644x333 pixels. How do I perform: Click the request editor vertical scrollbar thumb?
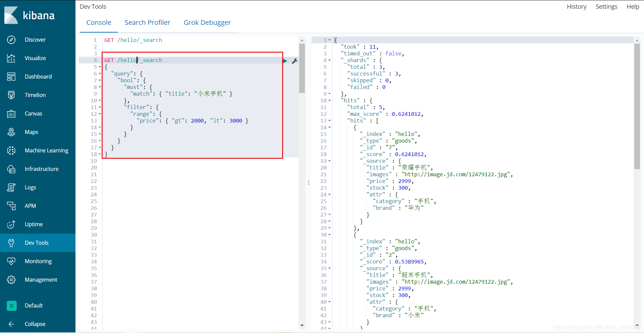(302, 68)
